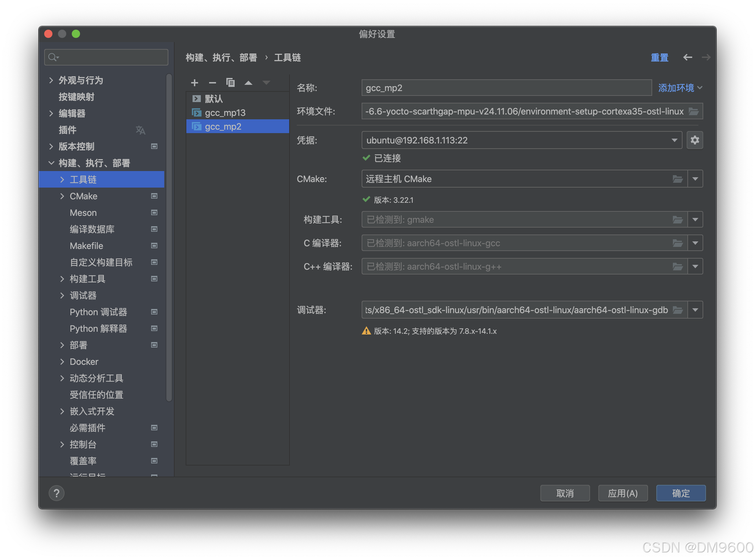Open the debugger dropdown arrow
This screenshot has height=560, width=755.
point(695,310)
